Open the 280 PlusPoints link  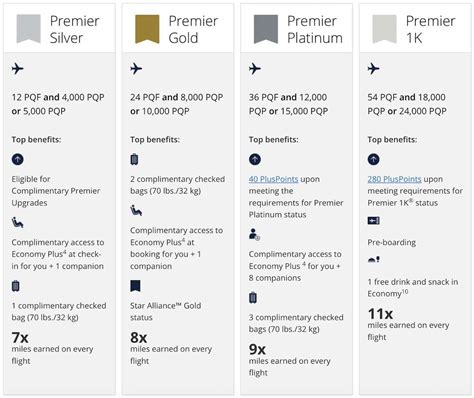(x=394, y=179)
